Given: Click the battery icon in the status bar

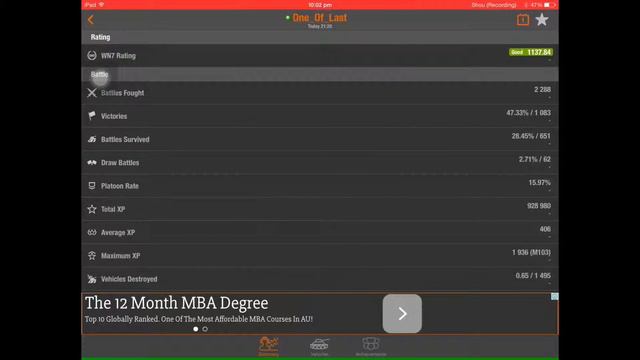Looking at the screenshot, I should tap(549, 5).
